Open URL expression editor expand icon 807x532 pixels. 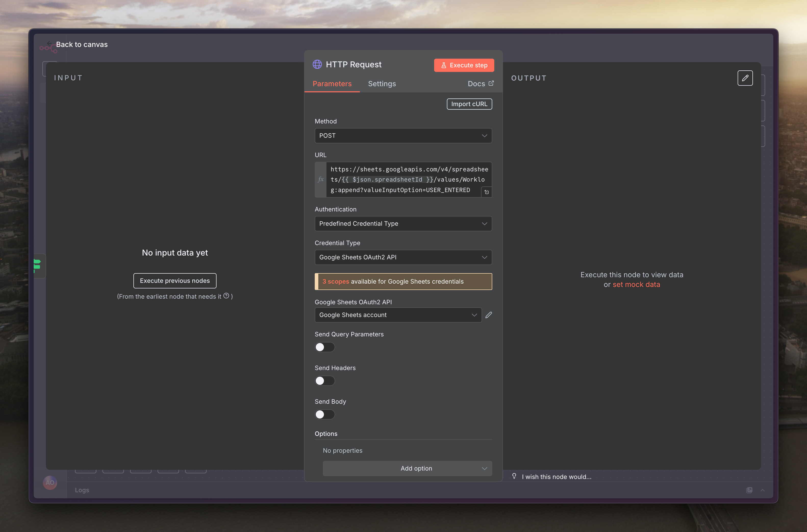486,192
